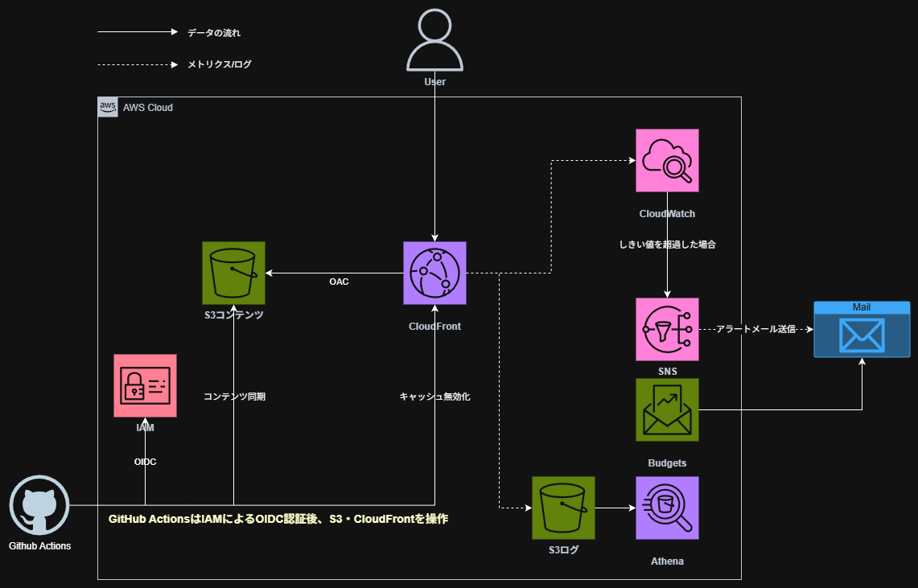Image resolution: width=918 pixels, height=588 pixels.
Task: Click the aws logo in the AWS Cloud header
Action: tap(107, 107)
